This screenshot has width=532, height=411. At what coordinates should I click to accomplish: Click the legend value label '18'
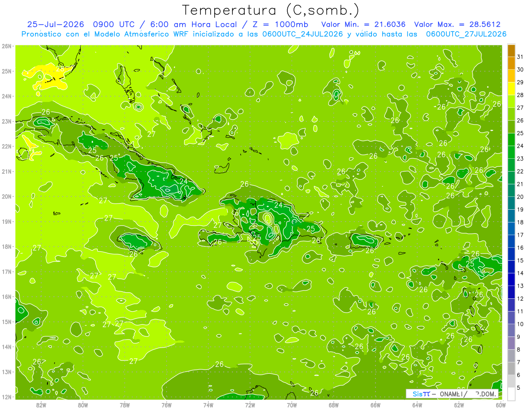(520, 222)
